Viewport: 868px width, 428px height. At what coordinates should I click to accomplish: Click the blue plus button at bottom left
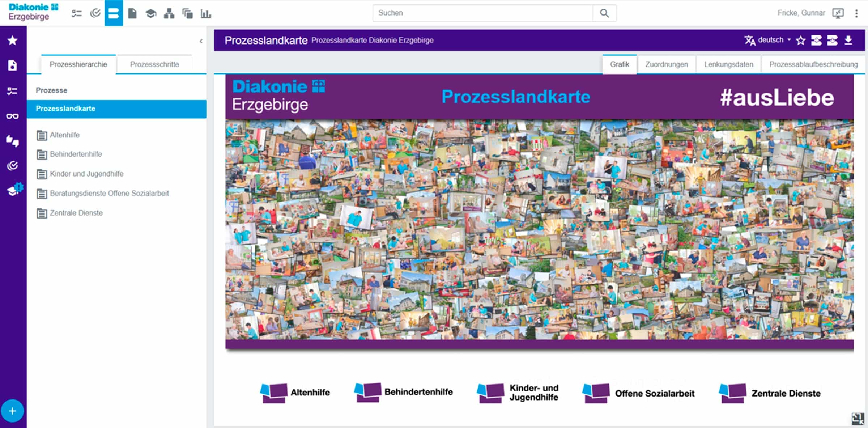coord(13,411)
